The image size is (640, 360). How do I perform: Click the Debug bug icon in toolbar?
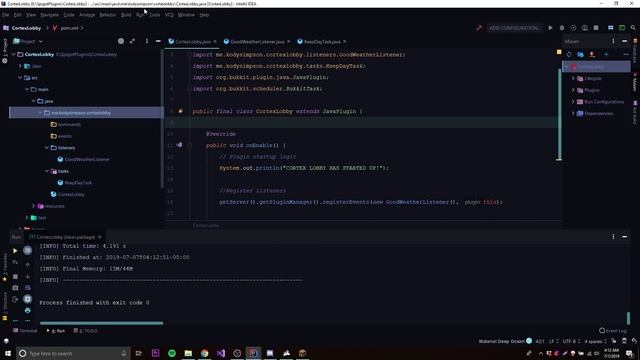562,28
